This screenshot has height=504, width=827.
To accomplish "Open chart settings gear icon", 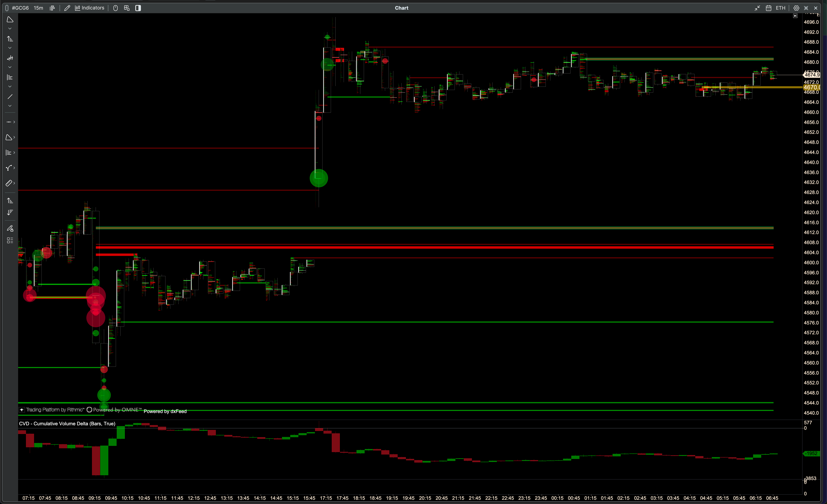I will pos(796,8).
